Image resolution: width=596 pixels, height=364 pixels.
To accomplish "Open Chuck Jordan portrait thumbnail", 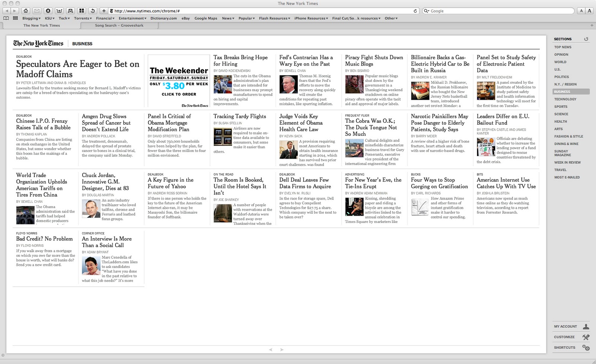I will [x=91, y=209].
